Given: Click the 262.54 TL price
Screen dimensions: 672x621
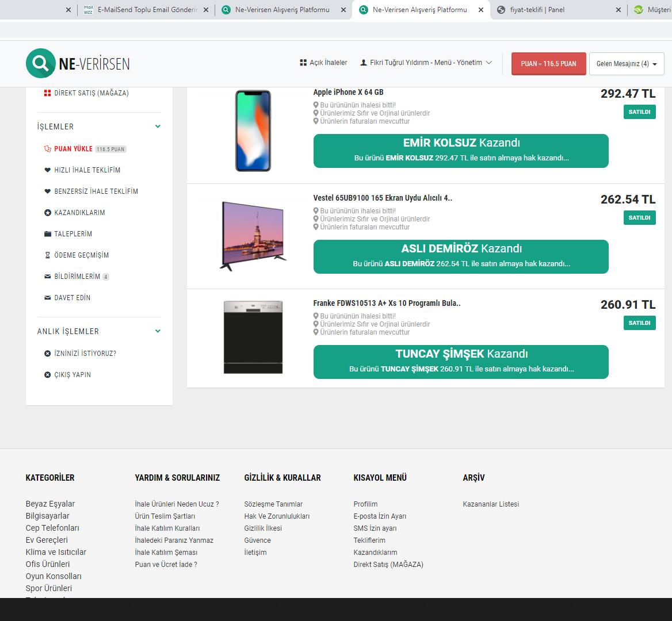Looking at the screenshot, I should pyautogui.click(x=628, y=199).
